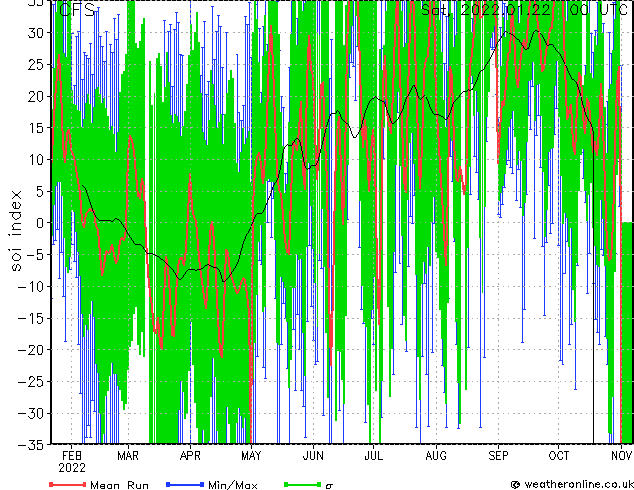This screenshot has height=490, width=634.
Task: Click the FEB month axis label
Action: (72, 456)
